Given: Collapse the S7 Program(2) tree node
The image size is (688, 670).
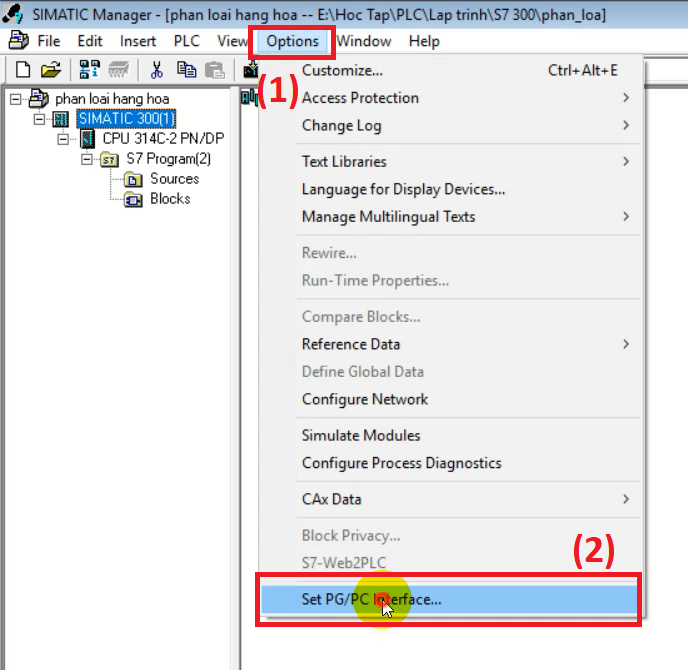Looking at the screenshot, I should tap(86, 159).
